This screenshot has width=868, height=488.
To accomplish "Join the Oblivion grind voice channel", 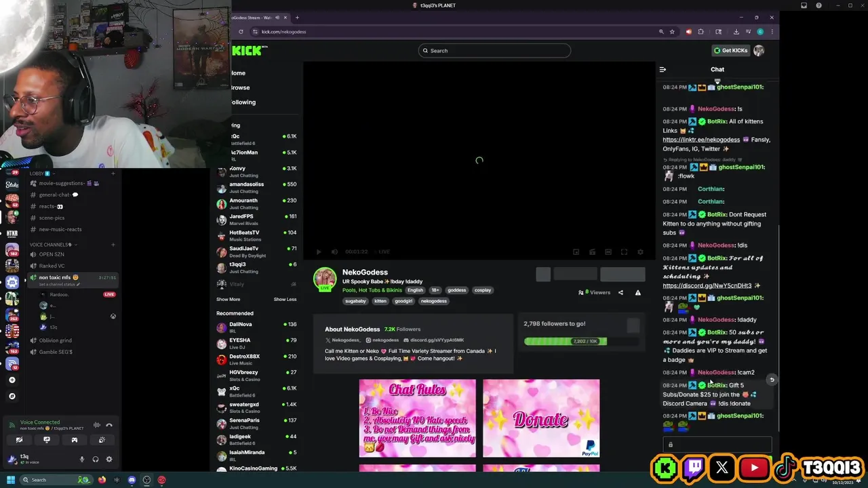I will click(55, 340).
